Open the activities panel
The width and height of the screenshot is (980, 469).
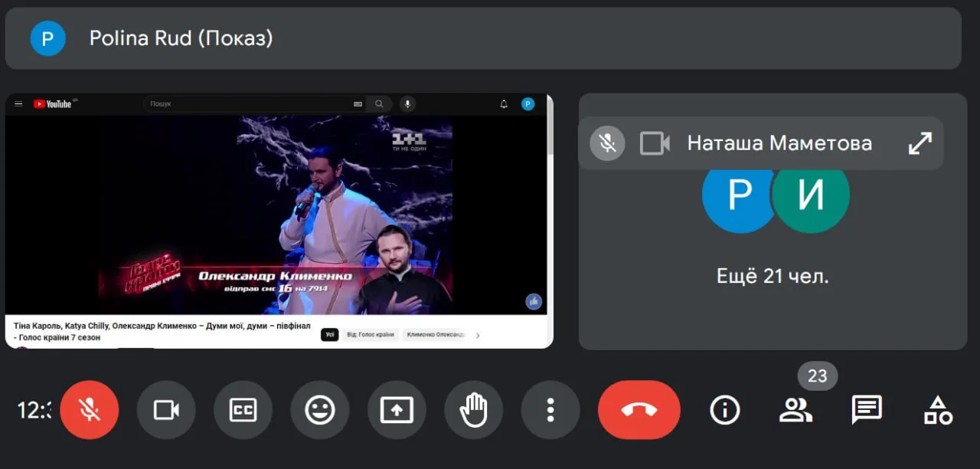tap(938, 410)
